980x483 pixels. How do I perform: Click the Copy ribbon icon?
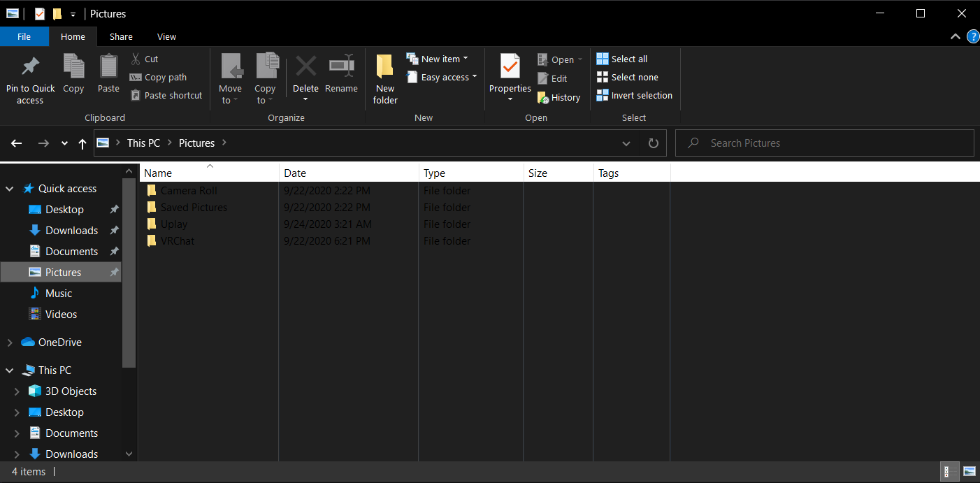tap(73, 66)
